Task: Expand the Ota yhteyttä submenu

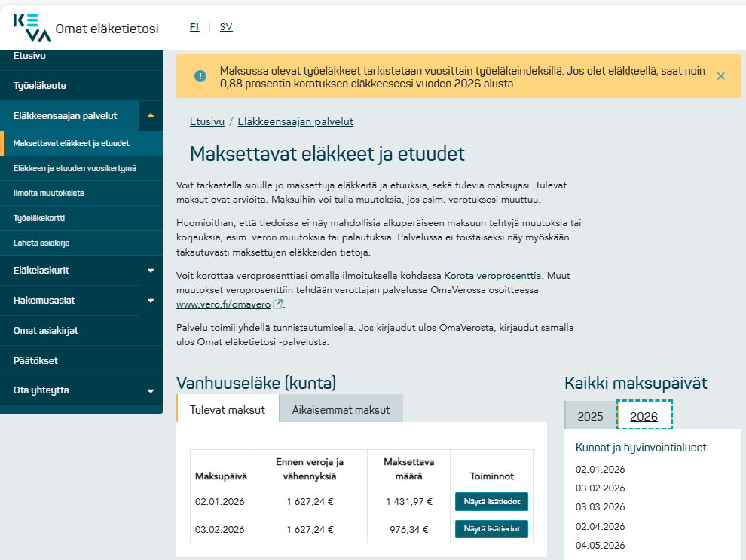Action: tap(151, 391)
